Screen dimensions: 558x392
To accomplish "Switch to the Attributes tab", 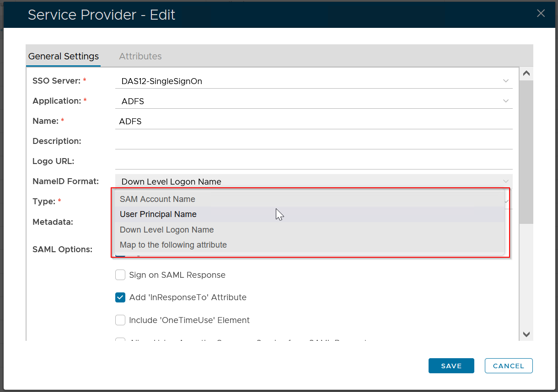I will 140,56.
